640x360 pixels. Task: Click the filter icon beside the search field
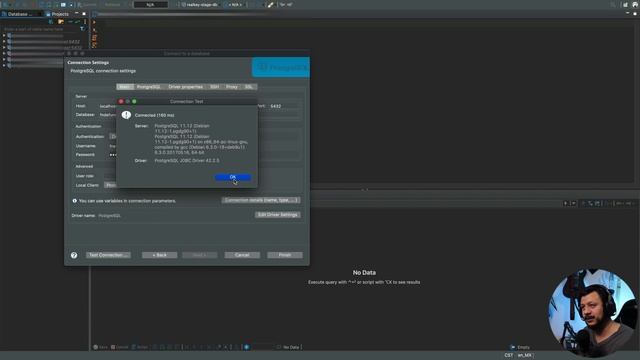coord(83,29)
